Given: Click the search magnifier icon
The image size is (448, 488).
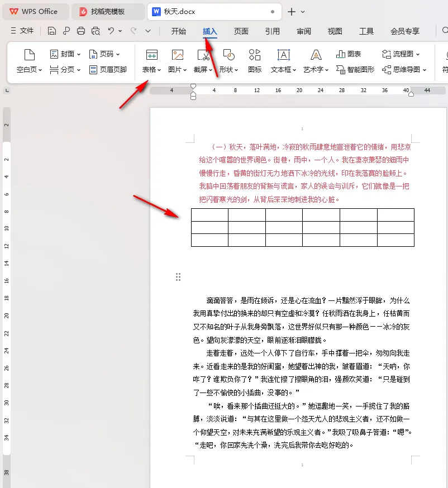Looking at the screenshot, I should (445, 31).
